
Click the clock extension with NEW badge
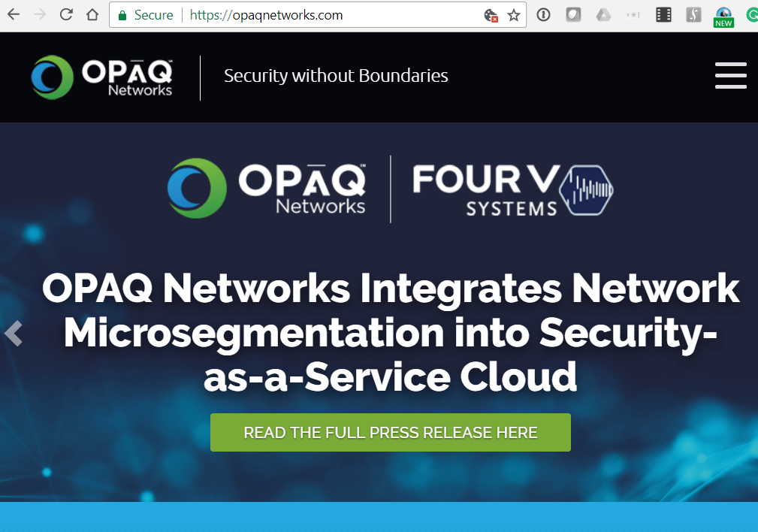tap(723, 14)
